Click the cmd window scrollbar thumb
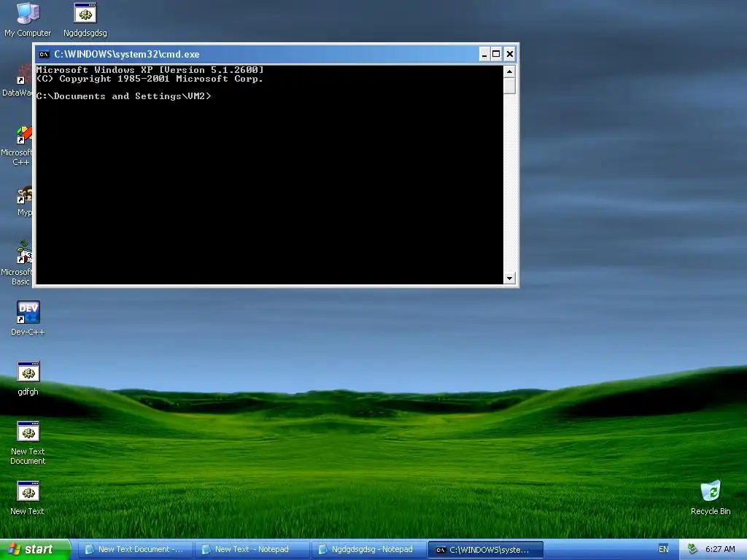The width and height of the screenshot is (747, 560). 509,86
